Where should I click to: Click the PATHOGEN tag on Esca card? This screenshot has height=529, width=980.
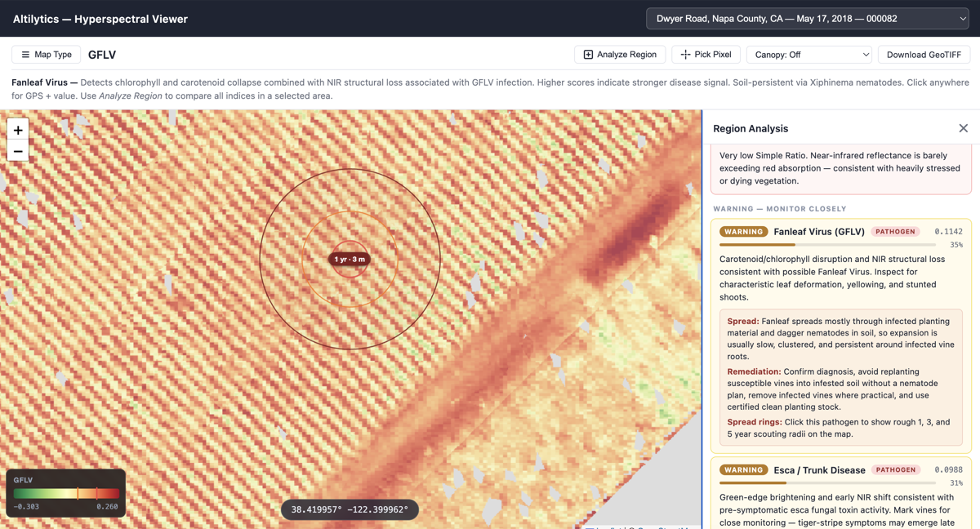coord(896,470)
